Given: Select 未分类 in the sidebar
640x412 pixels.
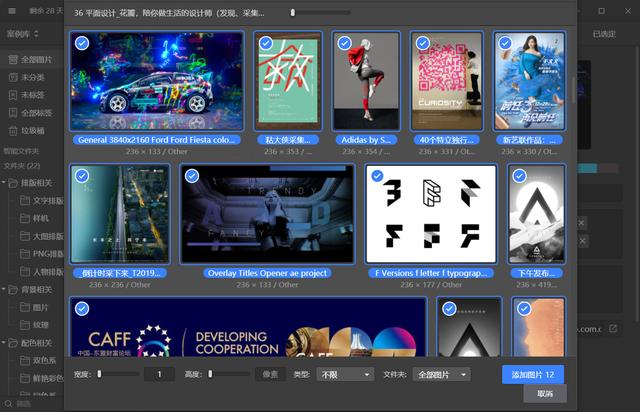Looking at the screenshot, I should [x=32, y=77].
